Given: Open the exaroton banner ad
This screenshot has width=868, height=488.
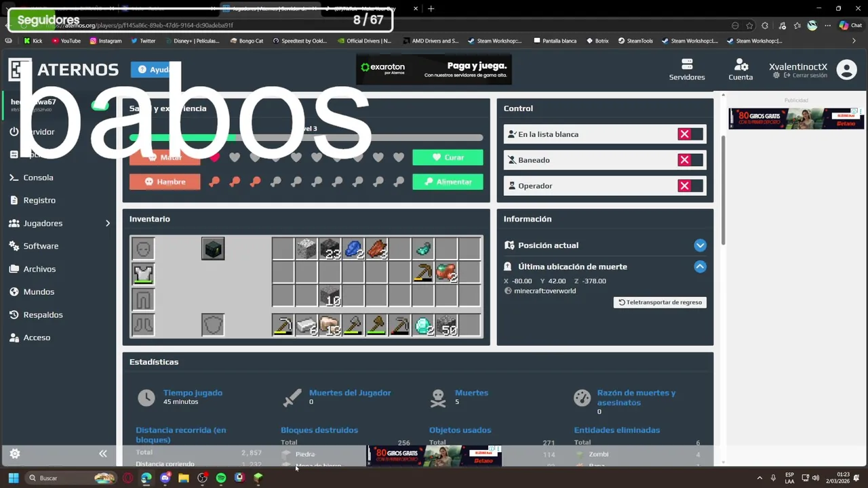Looking at the screenshot, I should point(434,69).
